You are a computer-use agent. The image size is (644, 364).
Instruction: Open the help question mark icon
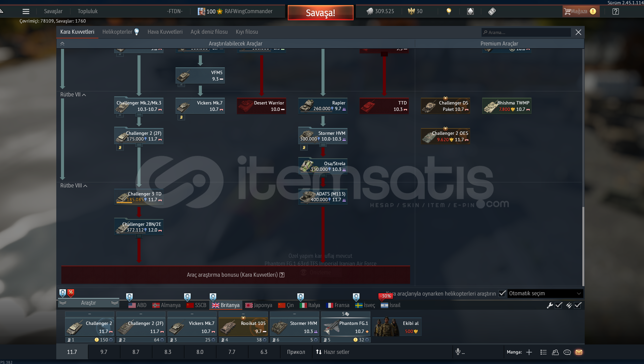click(615, 11)
